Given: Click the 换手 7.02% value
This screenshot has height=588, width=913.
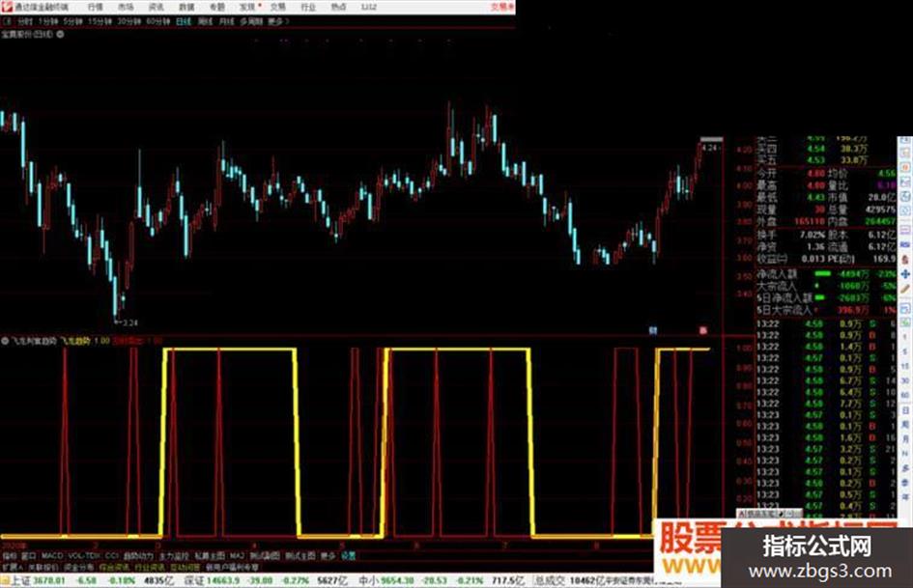Looking at the screenshot, I should [813, 235].
